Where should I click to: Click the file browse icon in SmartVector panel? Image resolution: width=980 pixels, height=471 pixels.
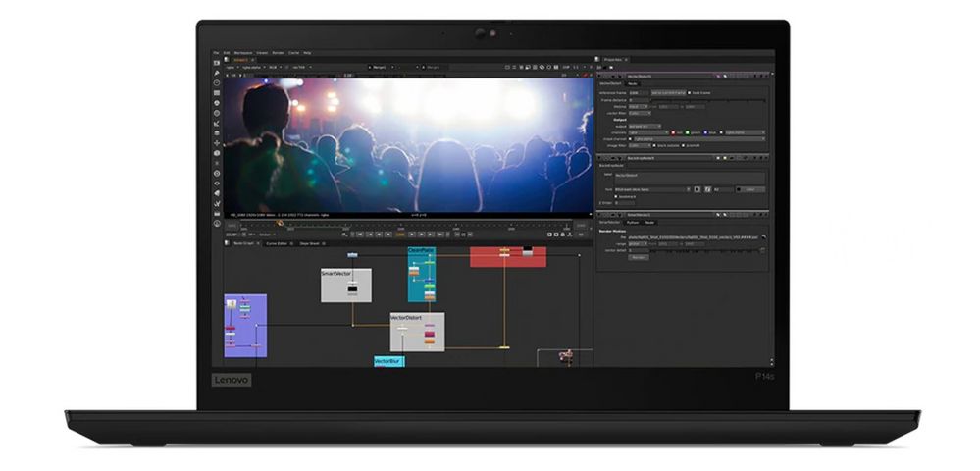pyautogui.click(x=763, y=237)
